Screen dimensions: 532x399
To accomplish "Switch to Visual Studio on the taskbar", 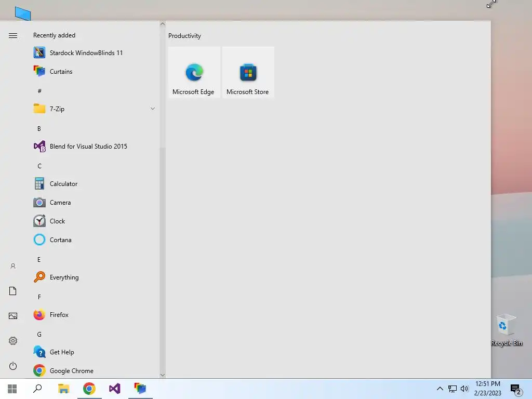I will coord(115,389).
